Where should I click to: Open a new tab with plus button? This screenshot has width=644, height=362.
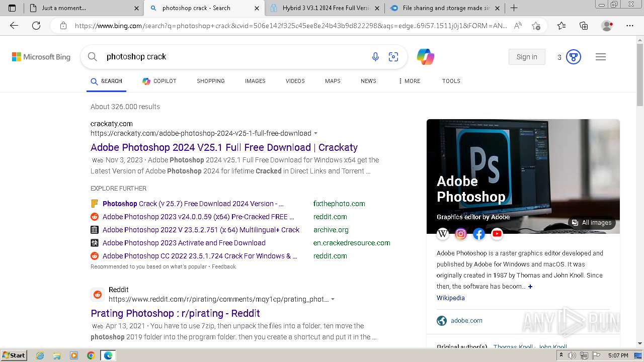514,8
